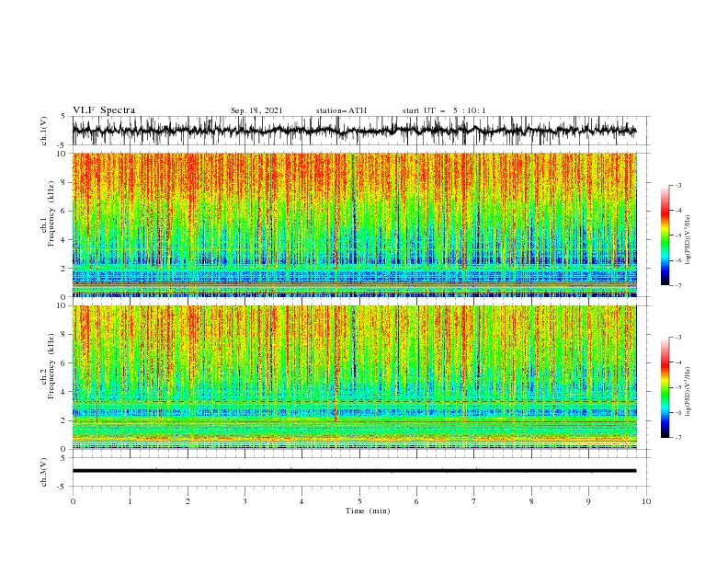
Task: Click the "ch.1(V)" axis label
Action: pos(44,131)
